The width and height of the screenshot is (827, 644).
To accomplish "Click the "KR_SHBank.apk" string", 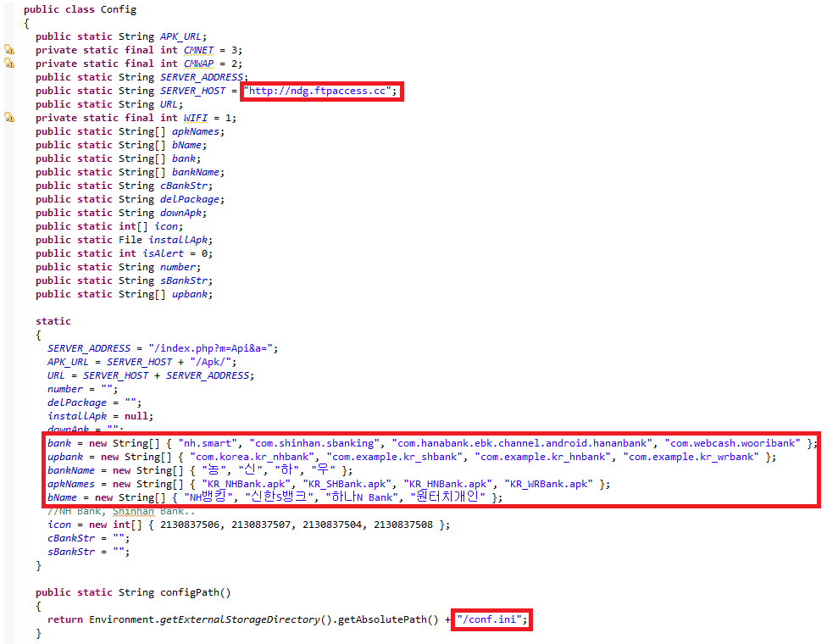I will tap(347, 484).
